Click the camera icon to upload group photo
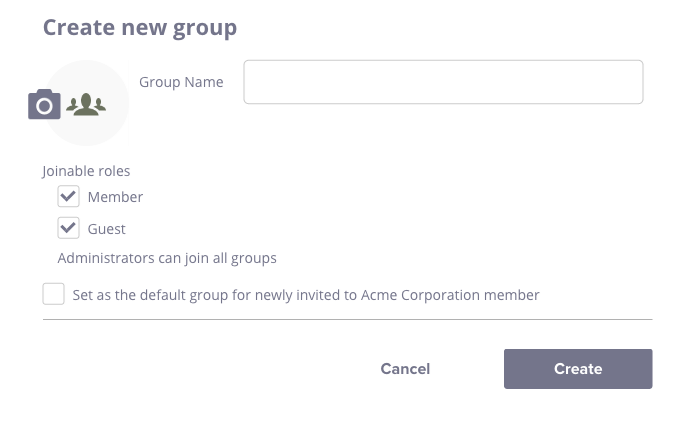 pos(44,104)
